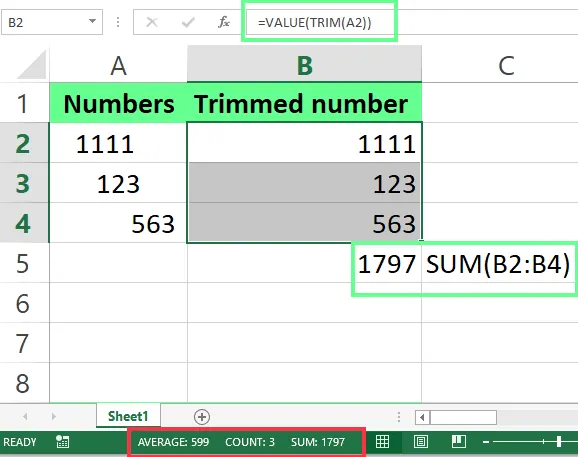Screen dimensions: 578x457
Task: Switch to Normal view icon
Action: [382, 441]
